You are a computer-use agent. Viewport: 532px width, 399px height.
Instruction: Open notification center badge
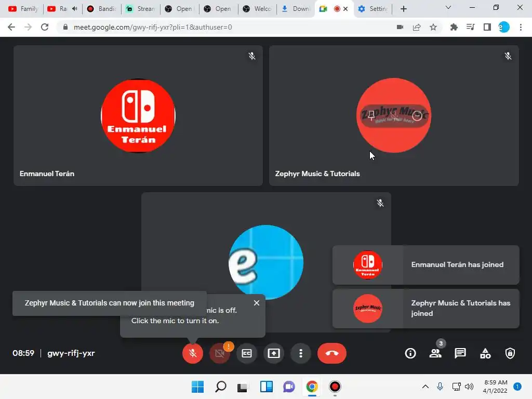[517, 387]
